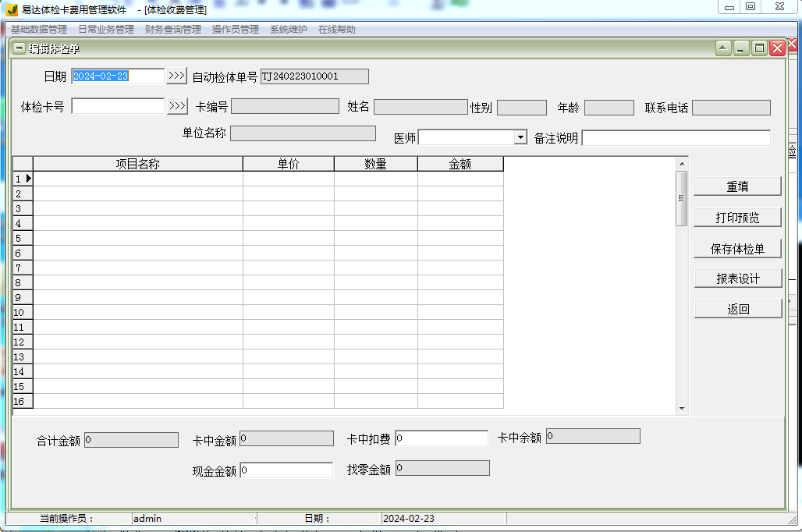The width and height of the screenshot is (802, 532).
Task: Select row 16 header in the grid
Action: (23, 401)
